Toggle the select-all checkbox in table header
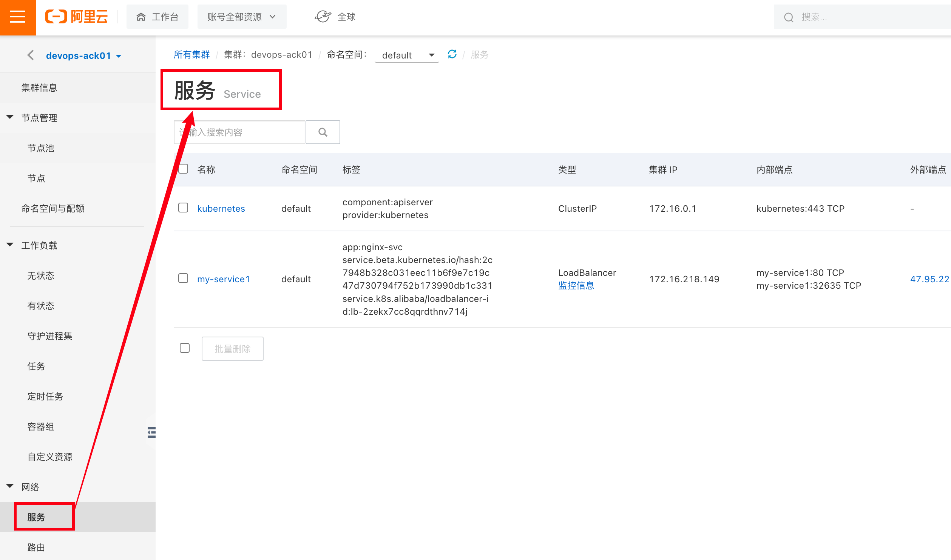This screenshot has width=951, height=560. click(183, 169)
